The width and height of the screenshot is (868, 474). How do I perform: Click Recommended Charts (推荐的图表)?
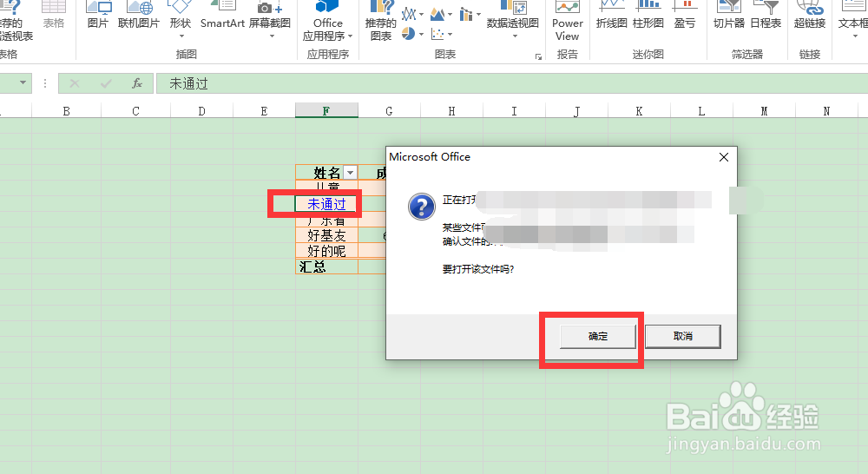(381, 23)
